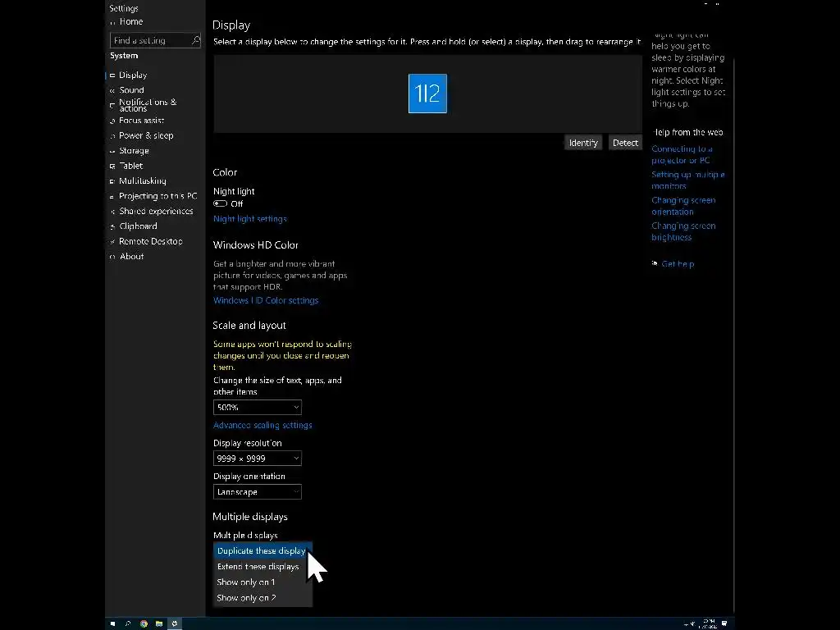Image resolution: width=840 pixels, height=630 pixels.
Task: Select Show only on 1
Action: tap(262, 582)
